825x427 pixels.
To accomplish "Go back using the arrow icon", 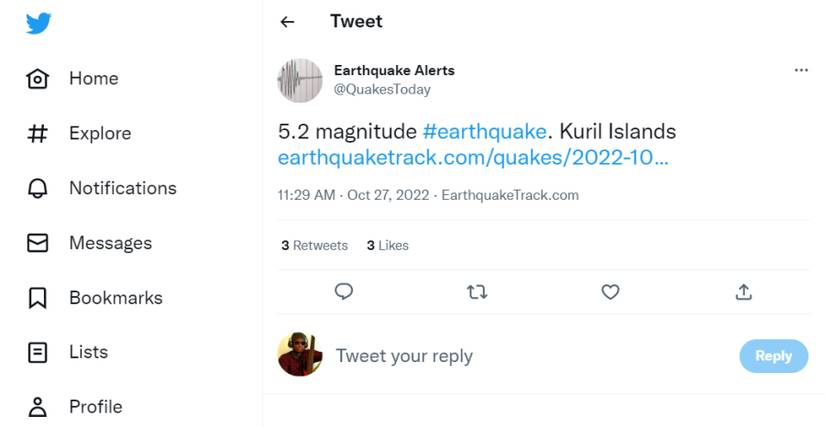I will (288, 22).
